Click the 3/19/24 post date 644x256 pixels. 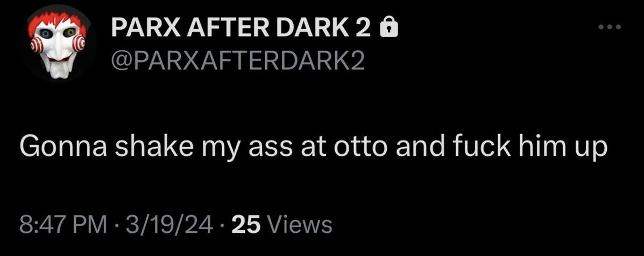point(169,225)
